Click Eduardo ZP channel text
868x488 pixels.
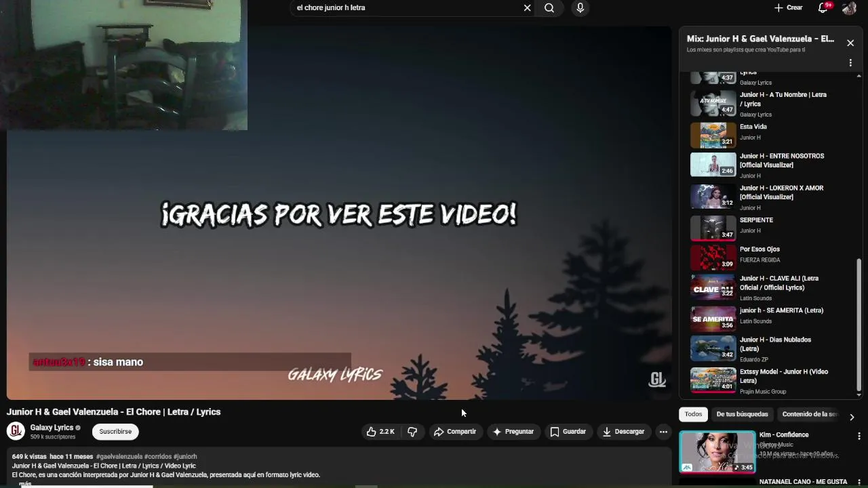(754, 360)
